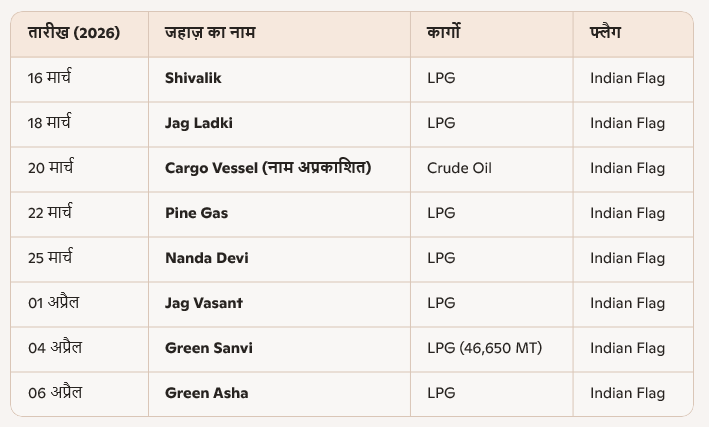
Task: Click Cargo Vessel (नाम अप्रकाशित) entry
Action: [x=268, y=168]
